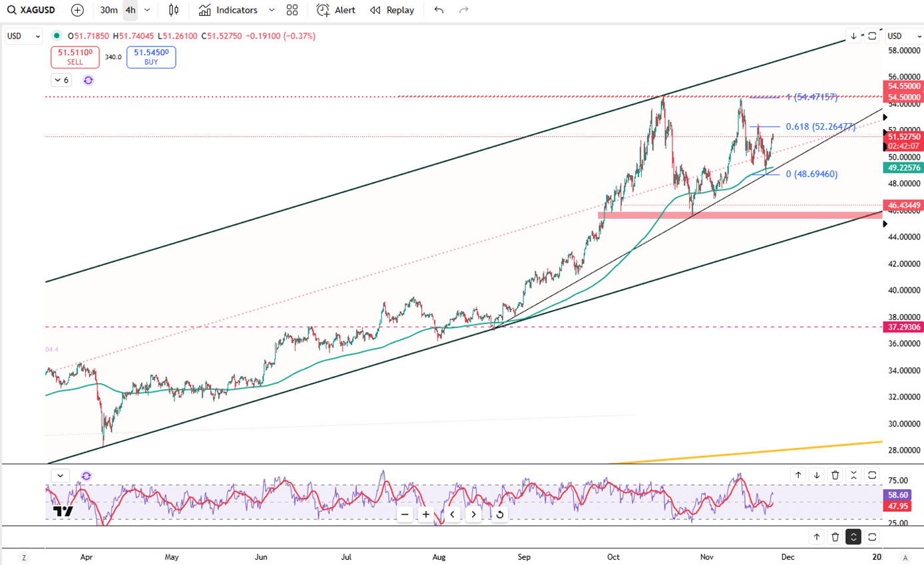
Task: Open the USD currency dropdown at top left
Action: pos(23,36)
